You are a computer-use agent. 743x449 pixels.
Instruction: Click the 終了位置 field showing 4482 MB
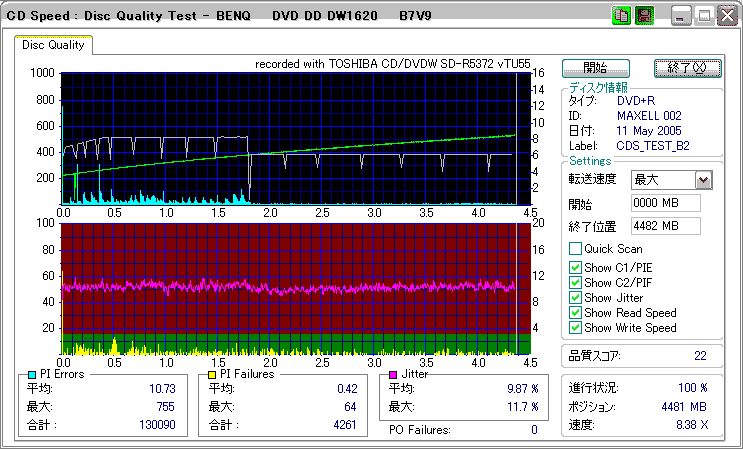click(666, 226)
